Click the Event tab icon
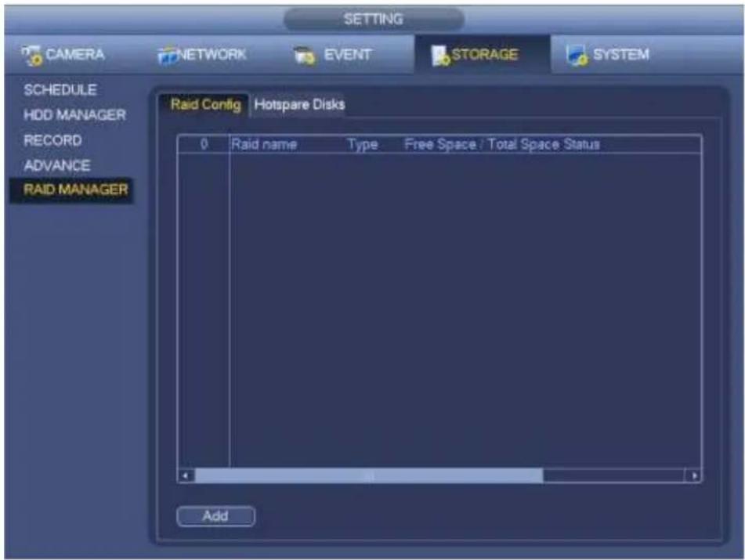Image resolution: width=745 pixels, height=560 pixels. [304, 56]
